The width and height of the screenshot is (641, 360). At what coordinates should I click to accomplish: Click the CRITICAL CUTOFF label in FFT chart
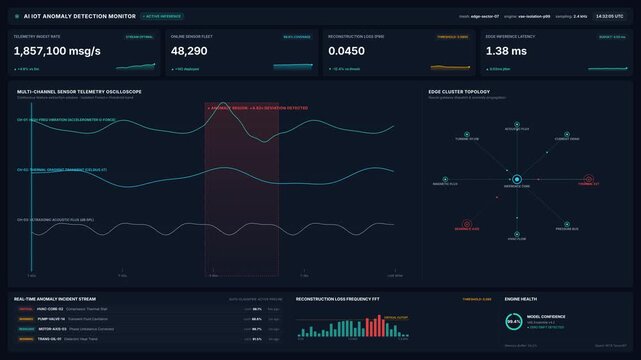396,318
